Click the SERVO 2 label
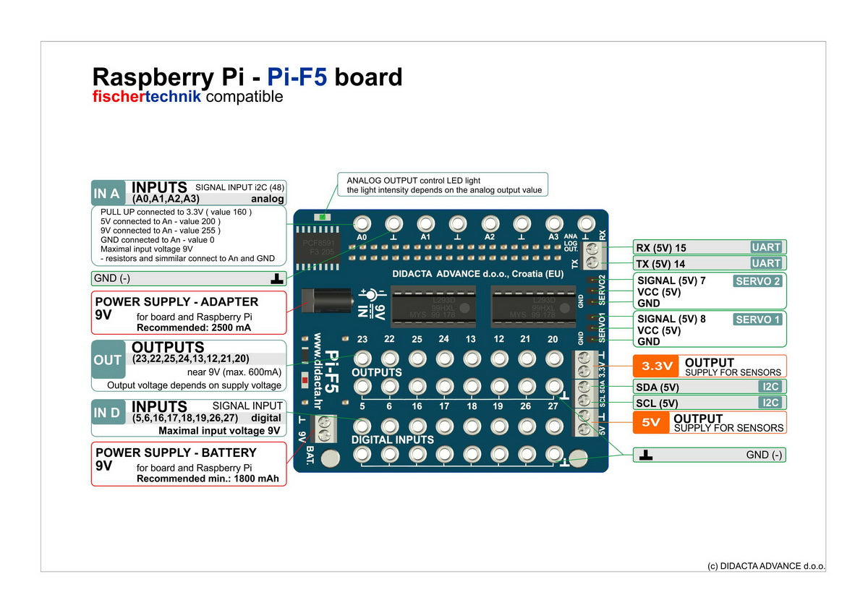The height and width of the screenshot is (613, 868). (x=758, y=281)
